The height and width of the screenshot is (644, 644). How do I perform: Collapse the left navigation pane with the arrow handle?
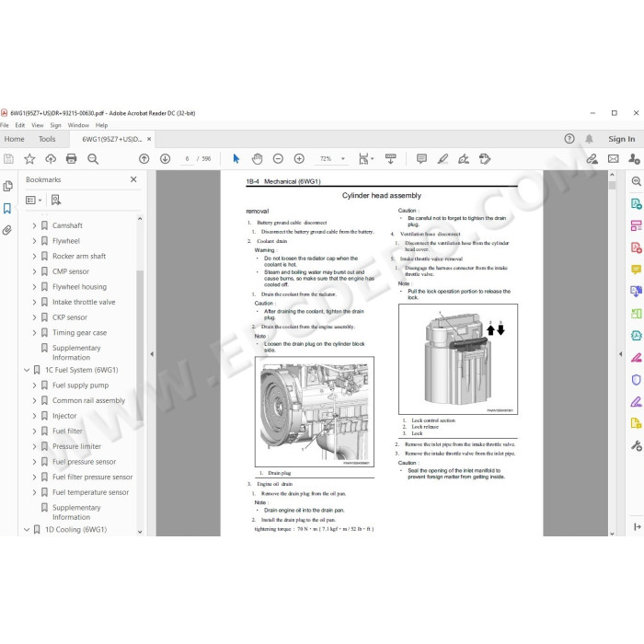[152, 353]
